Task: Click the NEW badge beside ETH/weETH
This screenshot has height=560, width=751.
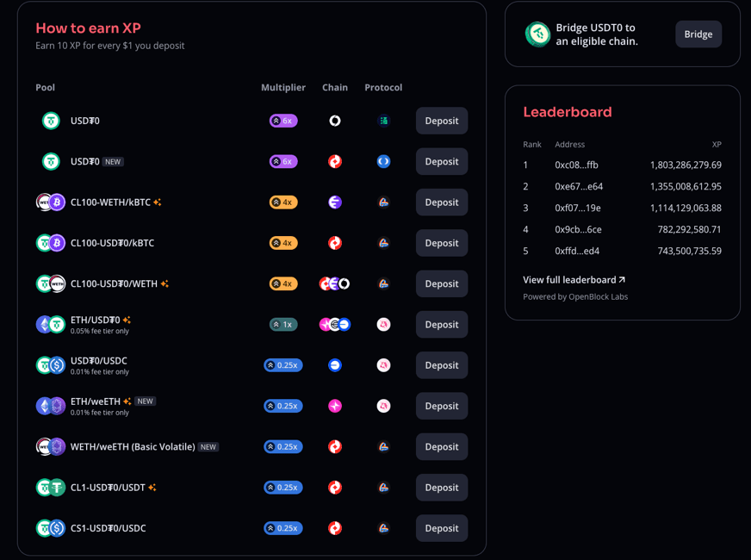Action: (x=146, y=401)
